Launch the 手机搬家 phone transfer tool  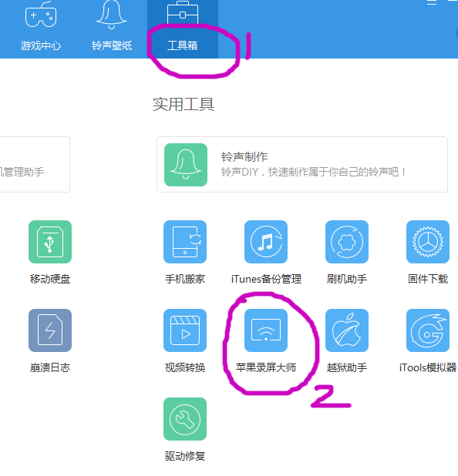[x=185, y=242]
